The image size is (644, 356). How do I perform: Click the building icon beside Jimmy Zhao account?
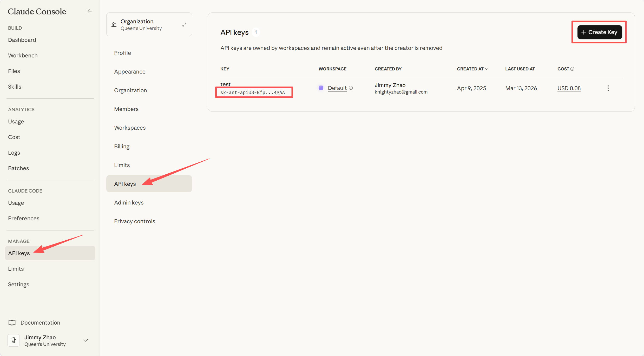tap(13, 340)
